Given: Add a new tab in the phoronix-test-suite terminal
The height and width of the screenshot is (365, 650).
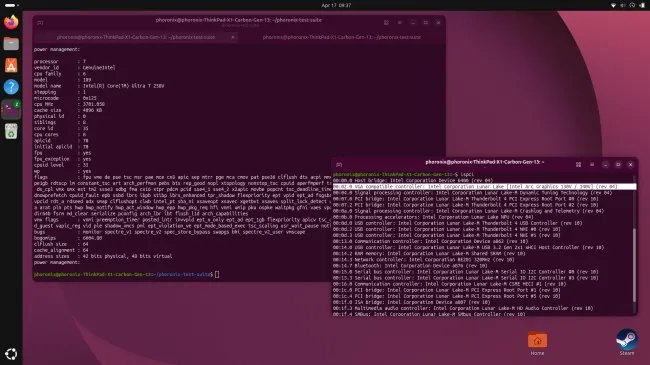Looking at the screenshot, I should [40, 23].
